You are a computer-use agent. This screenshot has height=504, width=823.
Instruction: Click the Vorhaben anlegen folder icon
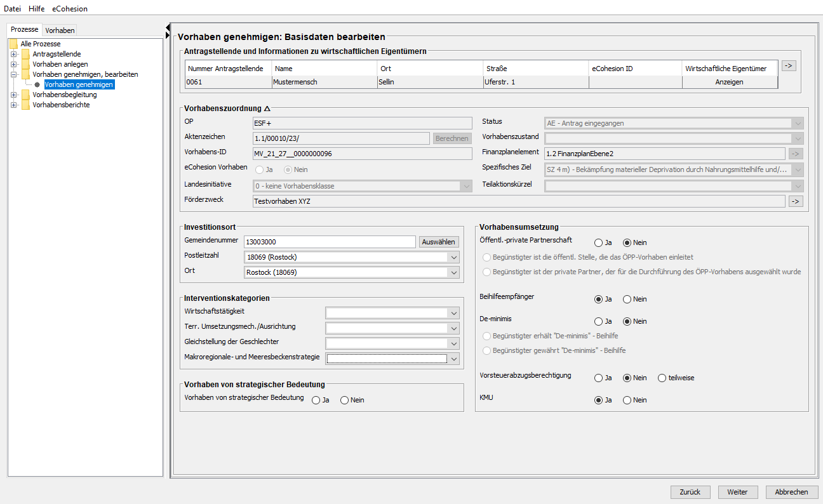(x=25, y=64)
